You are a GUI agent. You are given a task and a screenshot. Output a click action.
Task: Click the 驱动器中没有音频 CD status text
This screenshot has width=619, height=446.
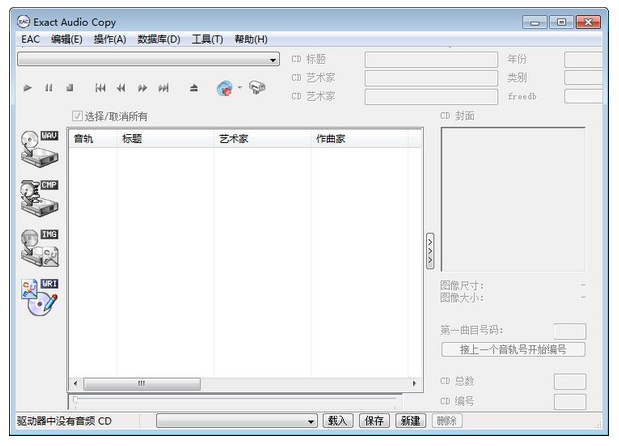pyautogui.click(x=64, y=421)
